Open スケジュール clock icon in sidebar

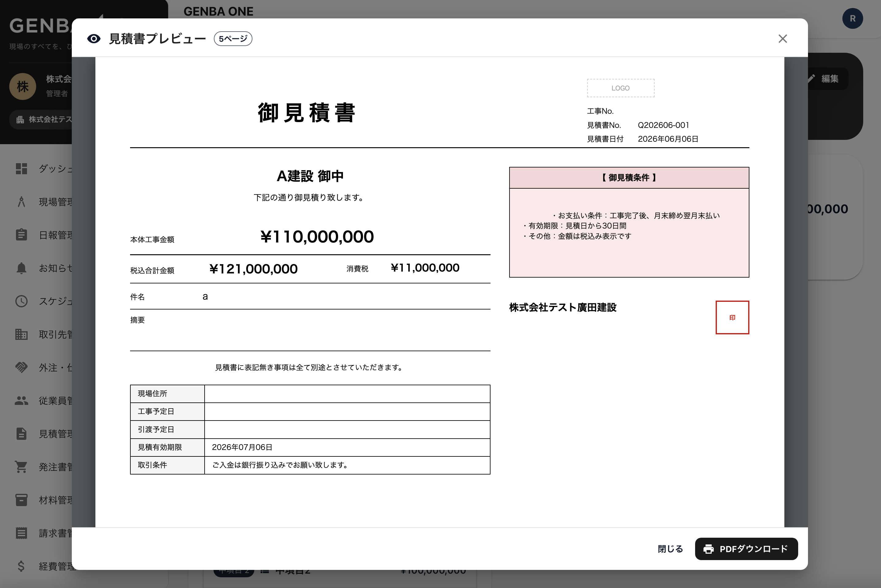click(x=21, y=301)
